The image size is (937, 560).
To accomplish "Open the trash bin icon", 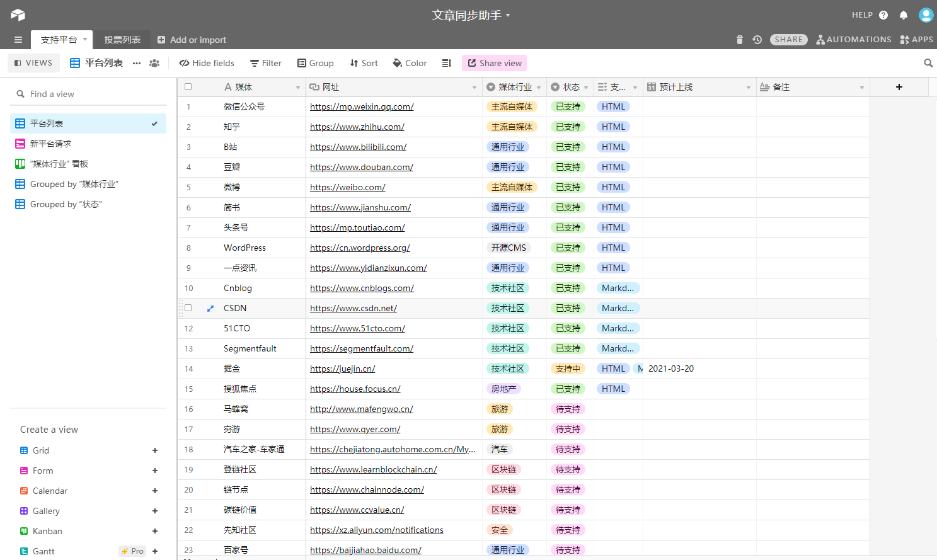I will [x=739, y=40].
